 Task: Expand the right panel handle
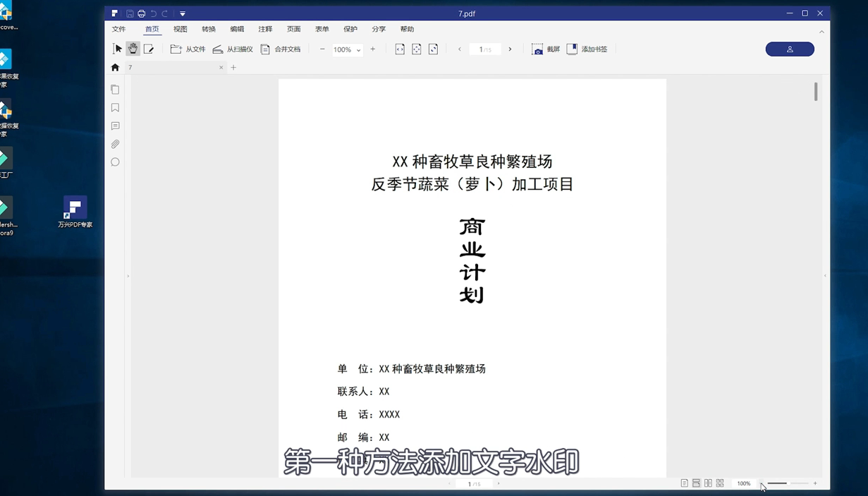click(825, 276)
